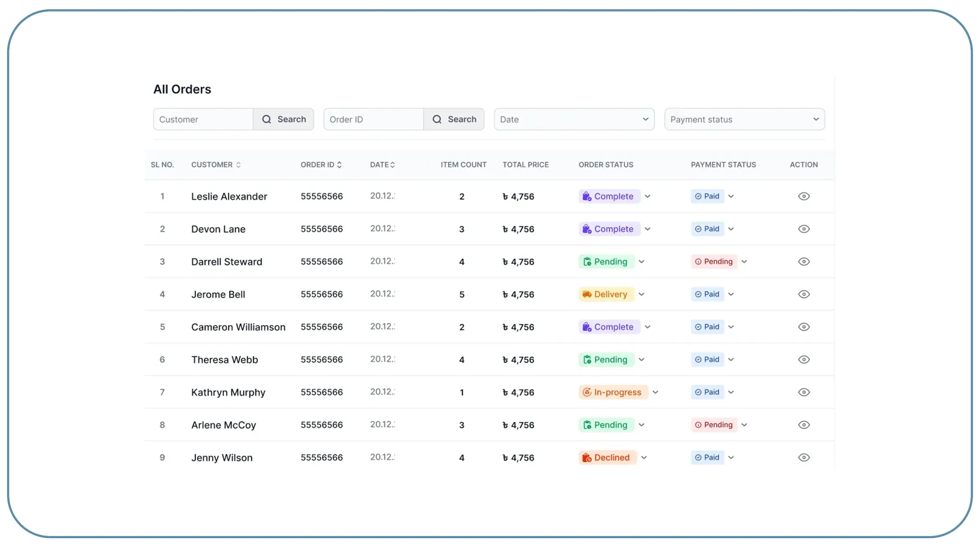View order details for Leslie Alexander
This screenshot has width=980, height=547.
click(x=804, y=196)
